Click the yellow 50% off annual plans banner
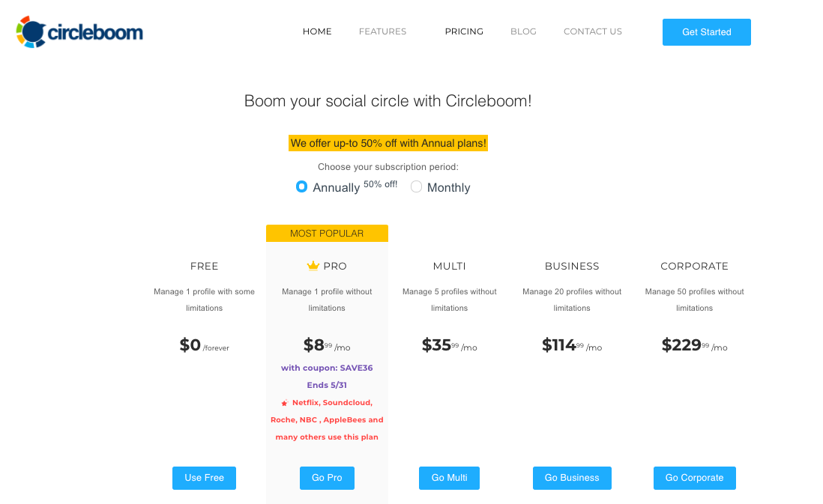 pyautogui.click(x=388, y=142)
